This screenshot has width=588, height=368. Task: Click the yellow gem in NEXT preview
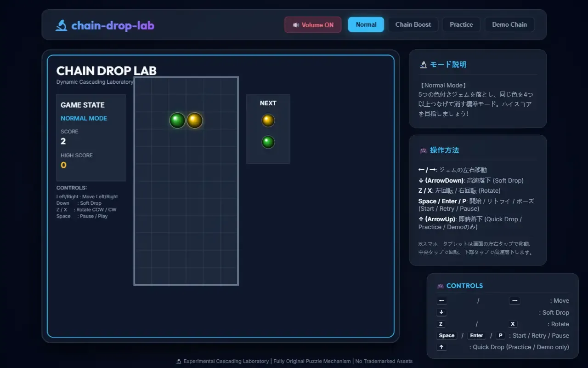pos(268,121)
